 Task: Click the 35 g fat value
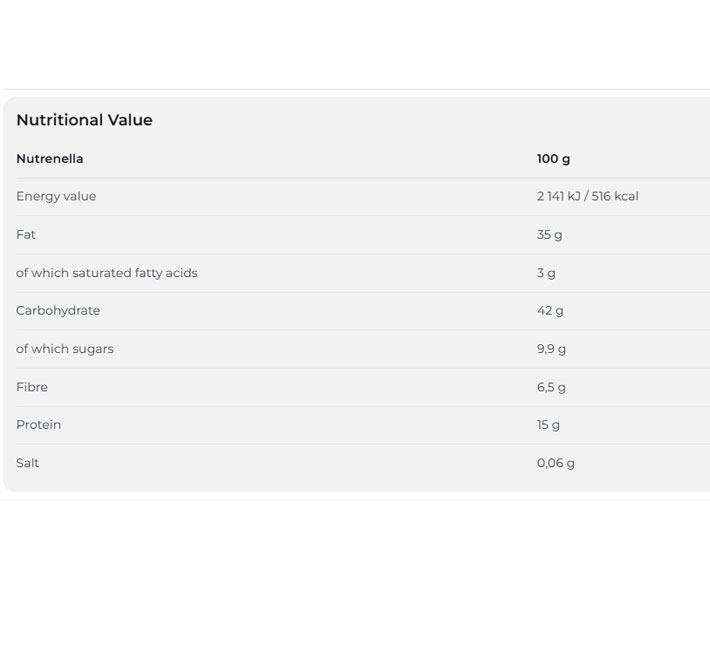tap(549, 235)
